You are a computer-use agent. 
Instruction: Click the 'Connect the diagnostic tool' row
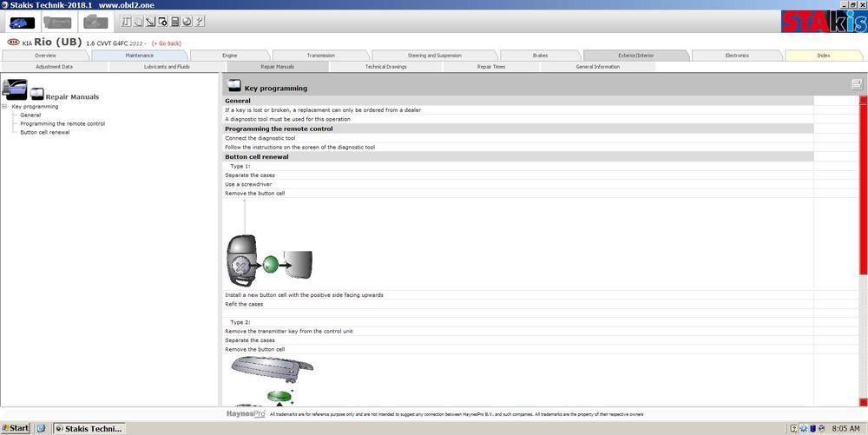pyautogui.click(x=518, y=138)
